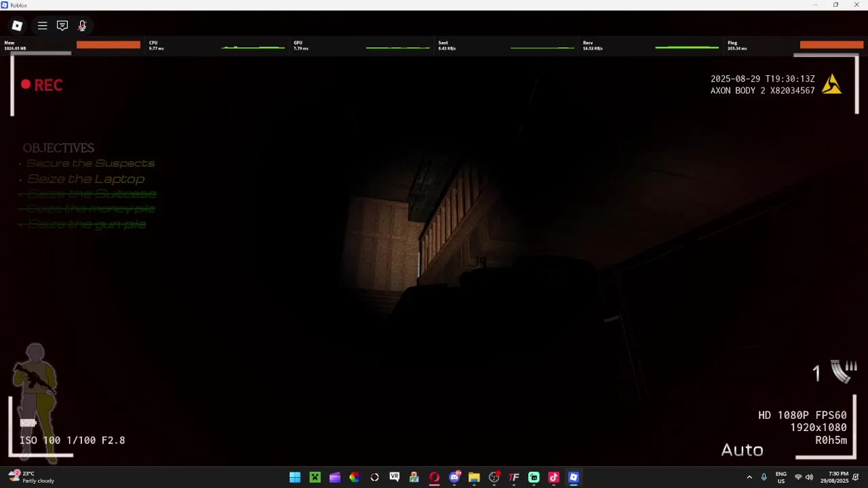Viewport: 868px width, 488px height.
Task: Toggle the Roblox chat window
Action: click(x=62, y=26)
